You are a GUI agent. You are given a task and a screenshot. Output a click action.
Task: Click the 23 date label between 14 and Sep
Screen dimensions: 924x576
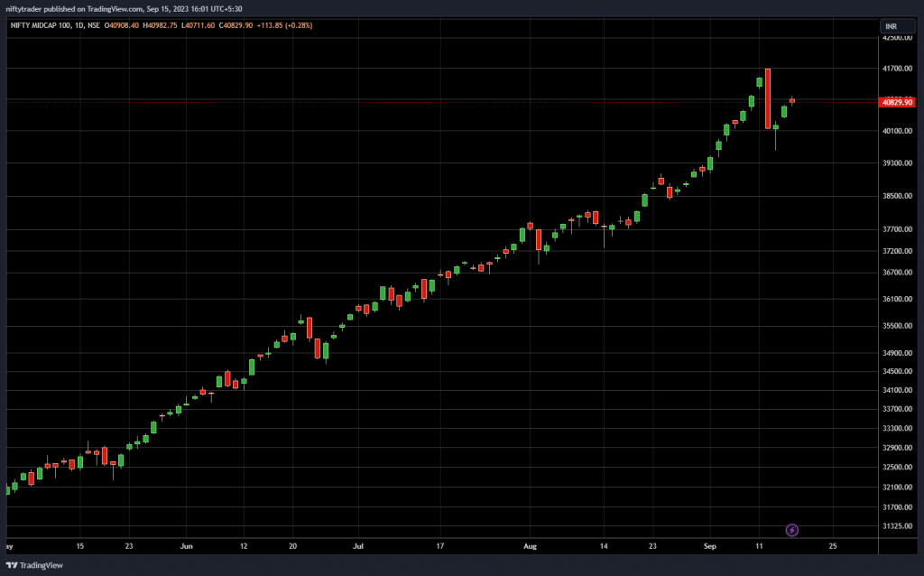[x=653, y=546]
